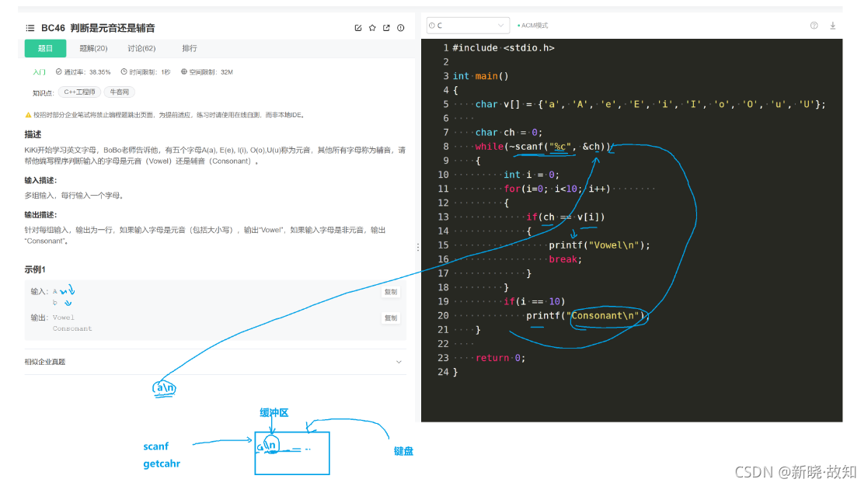Click the 描述 section heading

click(33, 134)
